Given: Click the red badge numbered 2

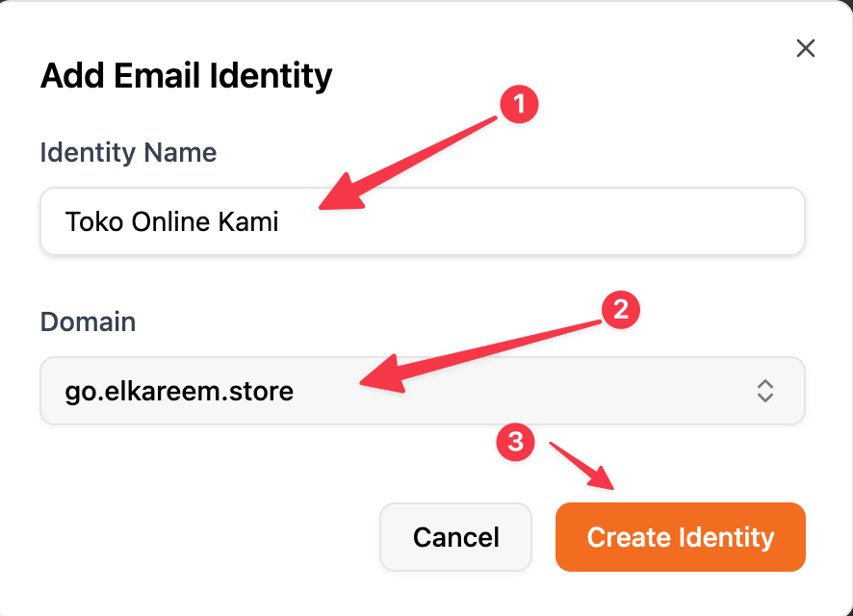Looking at the screenshot, I should pos(620,309).
